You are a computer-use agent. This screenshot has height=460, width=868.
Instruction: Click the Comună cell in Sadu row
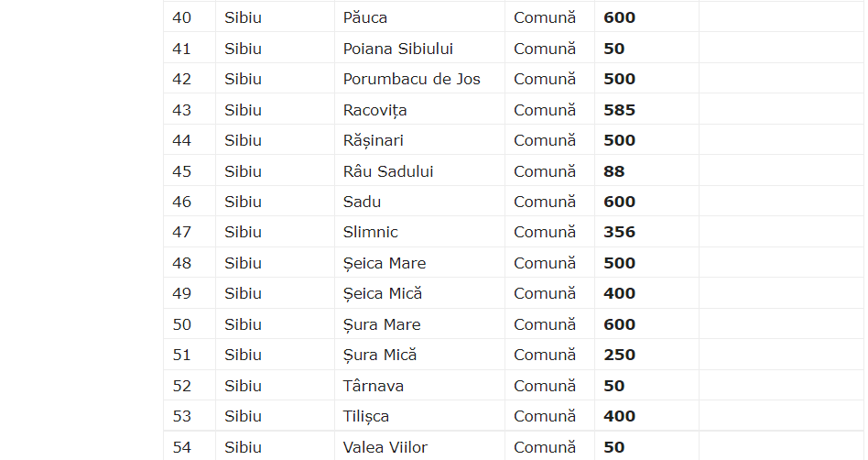click(x=545, y=202)
